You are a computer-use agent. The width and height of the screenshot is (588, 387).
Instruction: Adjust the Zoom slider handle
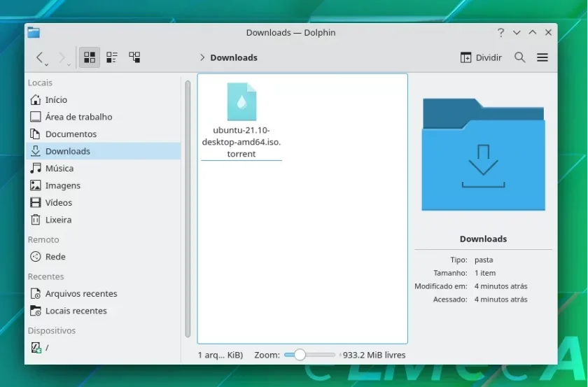point(300,355)
